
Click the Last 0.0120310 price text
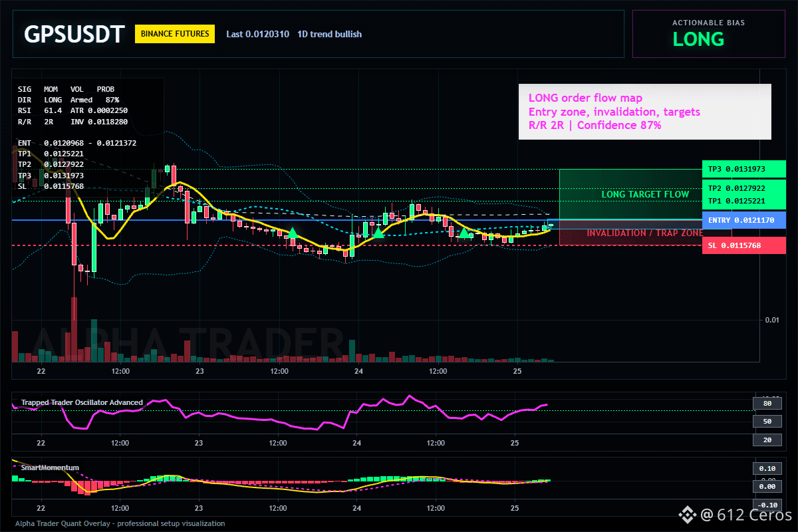coord(257,34)
